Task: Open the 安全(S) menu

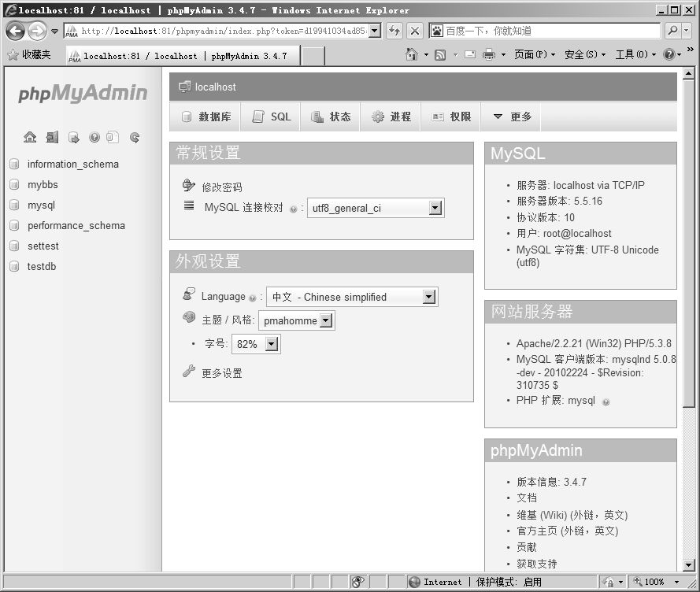Action: pos(585,54)
